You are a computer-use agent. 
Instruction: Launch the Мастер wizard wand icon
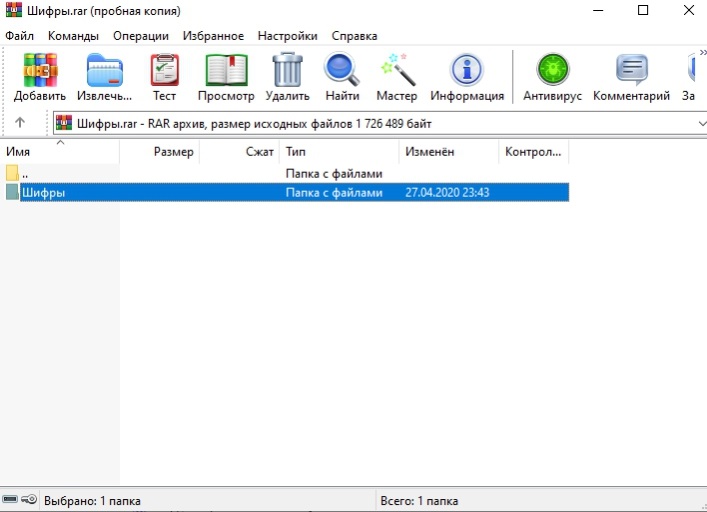[396, 72]
